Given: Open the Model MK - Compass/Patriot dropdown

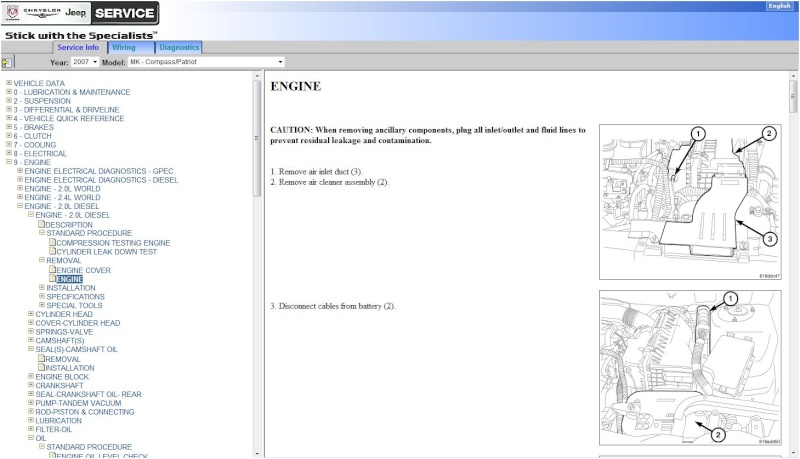Looking at the screenshot, I should click(206, 62).
